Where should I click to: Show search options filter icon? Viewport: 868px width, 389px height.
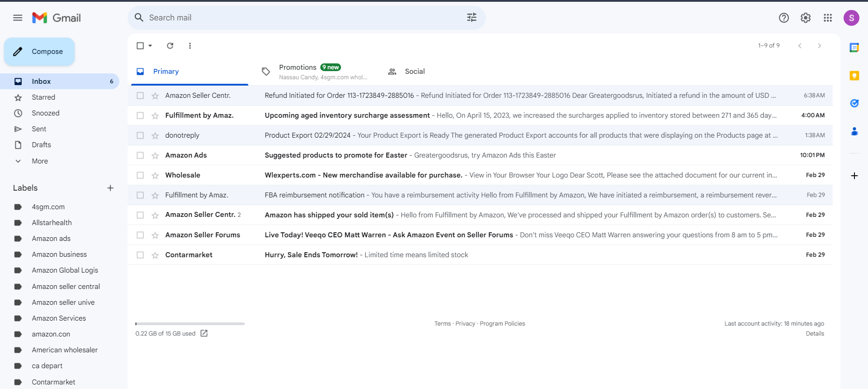click(472, 18)
